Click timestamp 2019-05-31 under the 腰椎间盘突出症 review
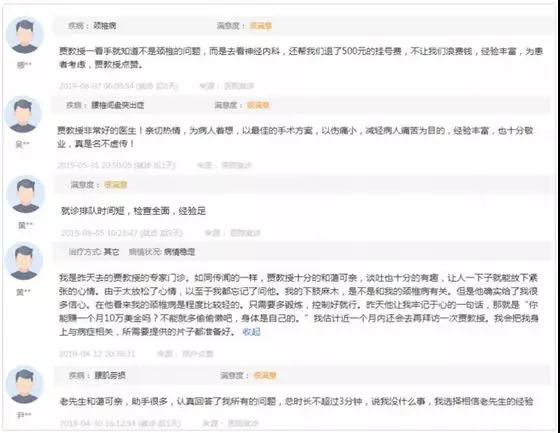 point(116,165)
